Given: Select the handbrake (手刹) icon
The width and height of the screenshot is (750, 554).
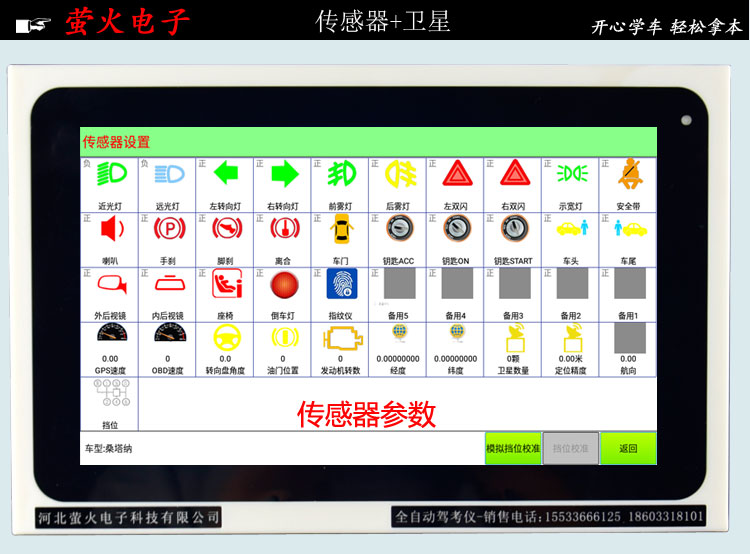Looking at the screenshot, I should [x=168, y=230].
